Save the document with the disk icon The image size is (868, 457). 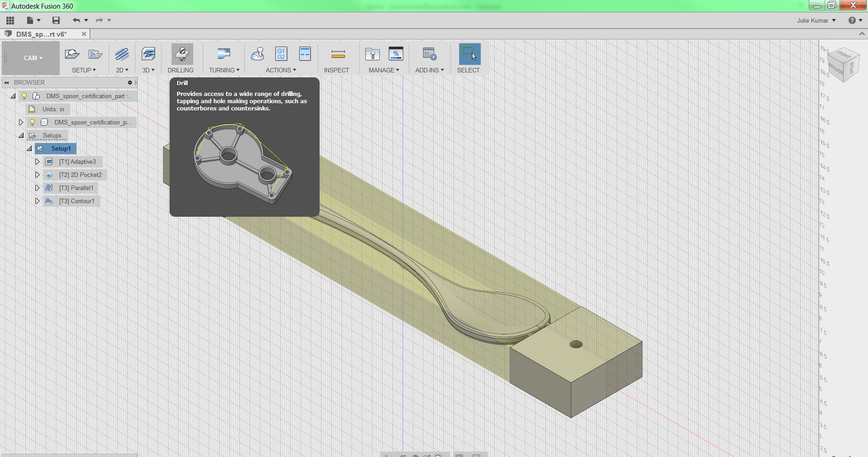[x=56, y=20]
